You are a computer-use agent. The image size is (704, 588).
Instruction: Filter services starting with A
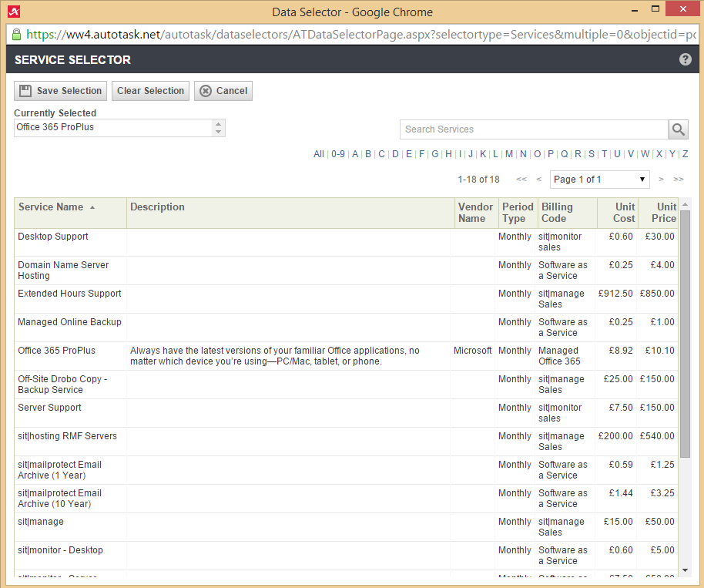(x=355, y=154)
